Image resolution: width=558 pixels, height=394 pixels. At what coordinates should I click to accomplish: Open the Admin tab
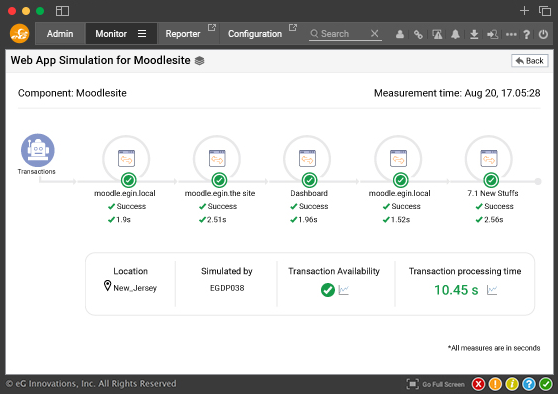point(60,34)
